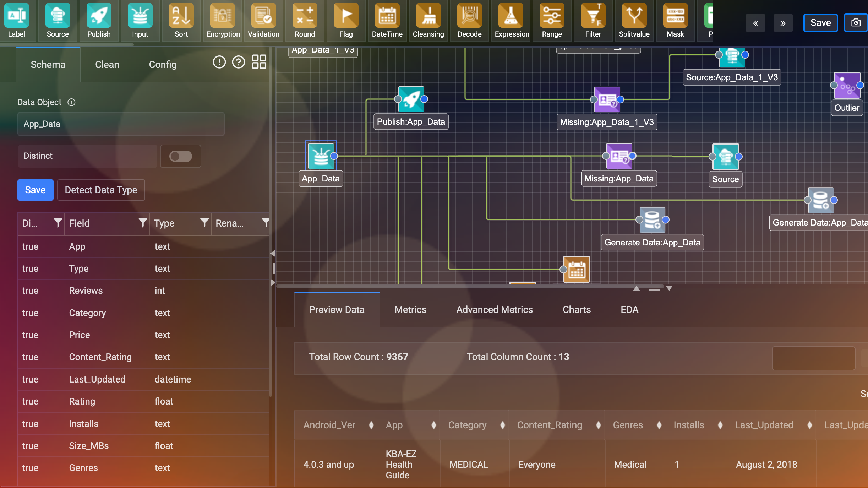The width and height of the screenshot is (868, 488).
Task: Select the Publish:App_Data rocket node
Action: 411,99
